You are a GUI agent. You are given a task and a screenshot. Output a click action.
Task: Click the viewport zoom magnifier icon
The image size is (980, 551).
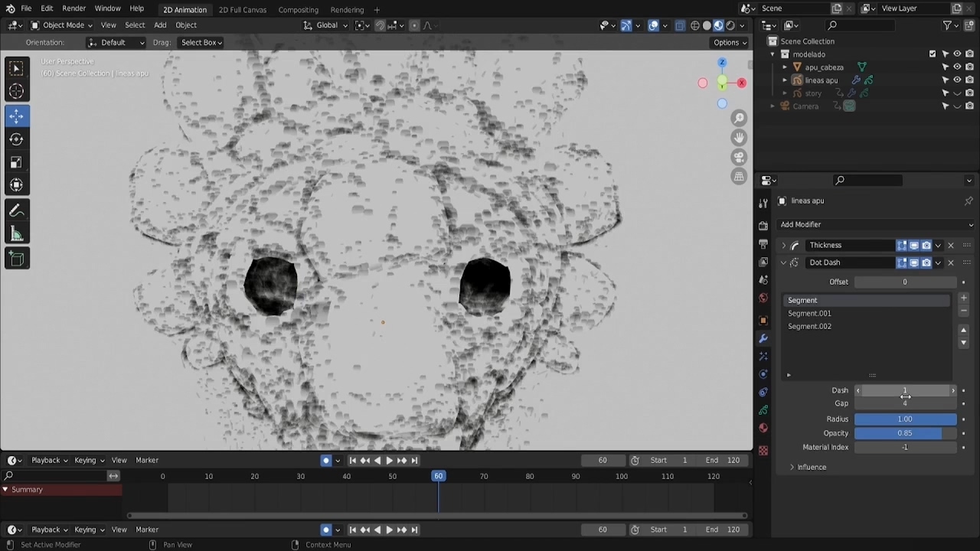click(739, 118)
